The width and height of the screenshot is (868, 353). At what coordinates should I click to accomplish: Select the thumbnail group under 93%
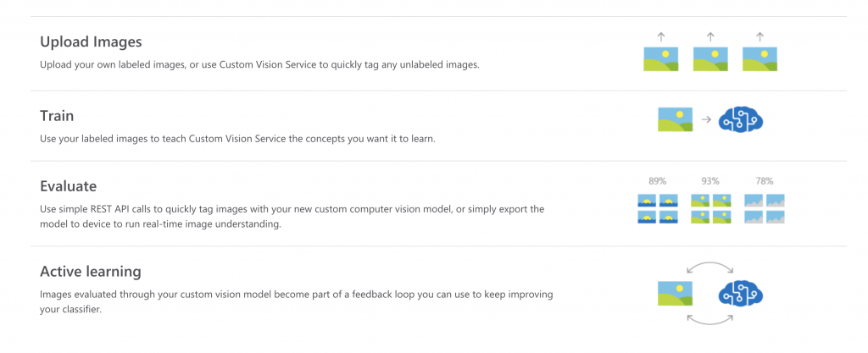710,208
